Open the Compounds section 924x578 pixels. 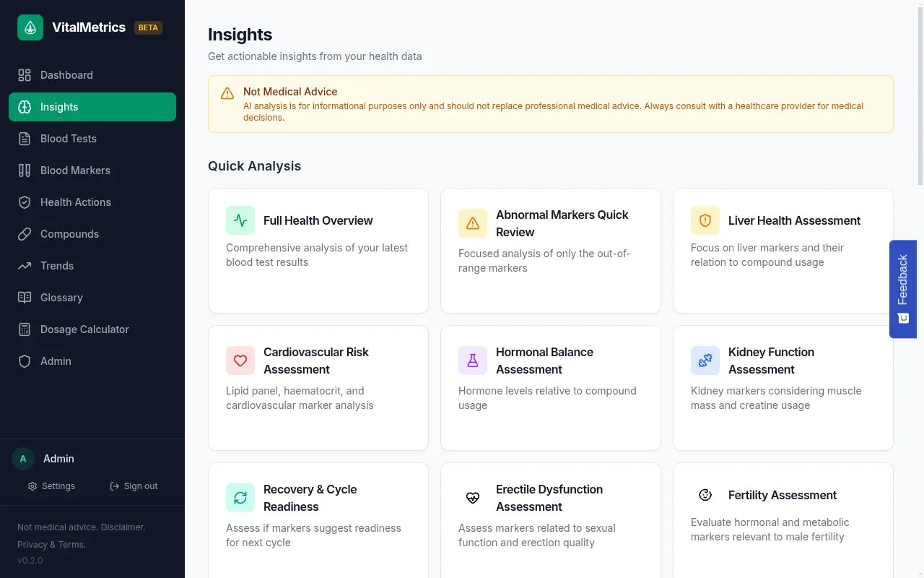(69, 234)
